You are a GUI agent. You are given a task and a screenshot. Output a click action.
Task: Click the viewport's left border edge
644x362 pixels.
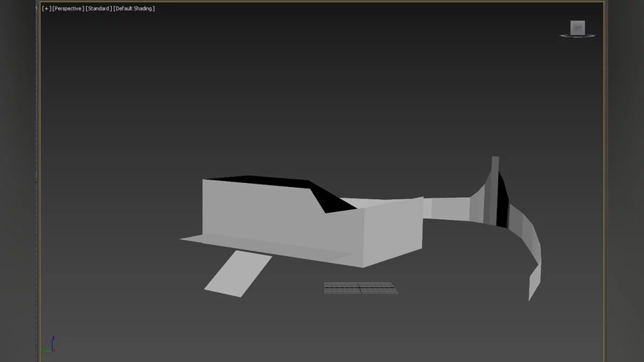38,182
